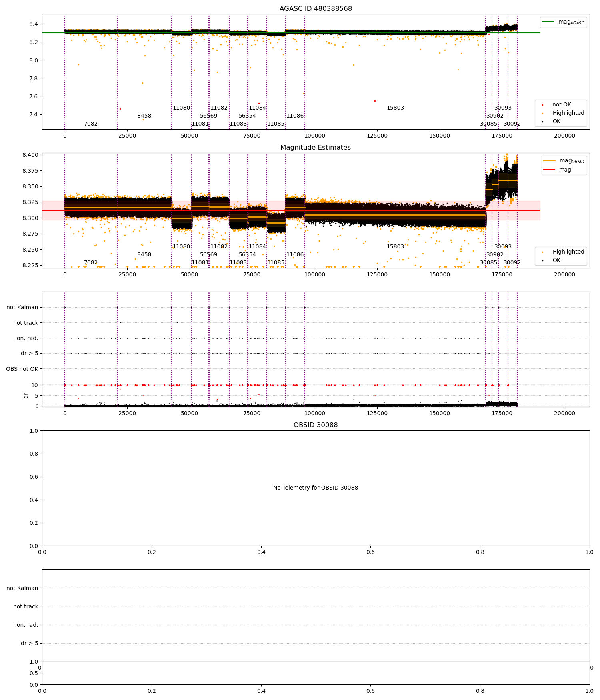
Task: Click the mag AGASC legend label
Action: (x=572, y=22)
